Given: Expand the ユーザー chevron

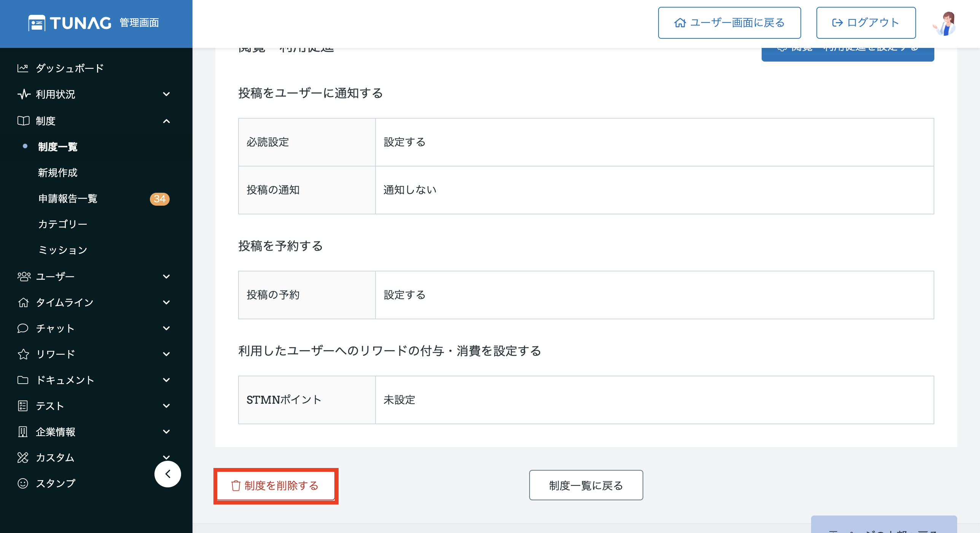Looking at the screenshot, I should 166,277.
